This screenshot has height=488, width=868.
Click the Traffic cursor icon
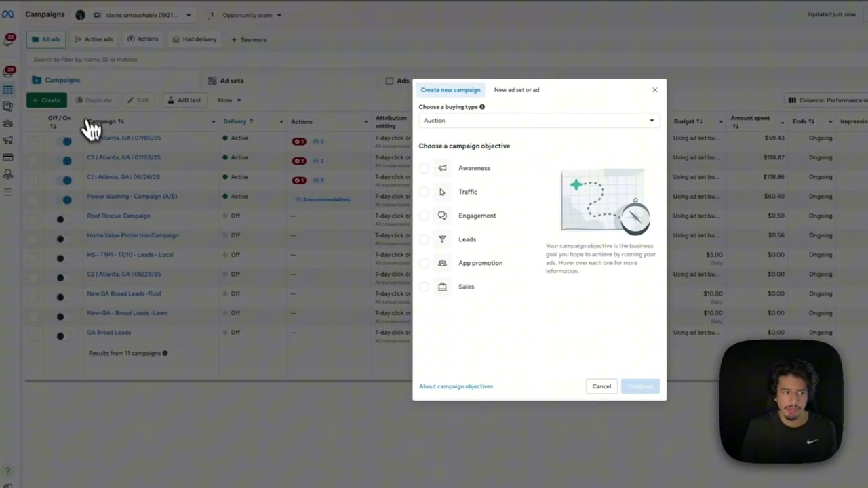[x=442, y=192]
